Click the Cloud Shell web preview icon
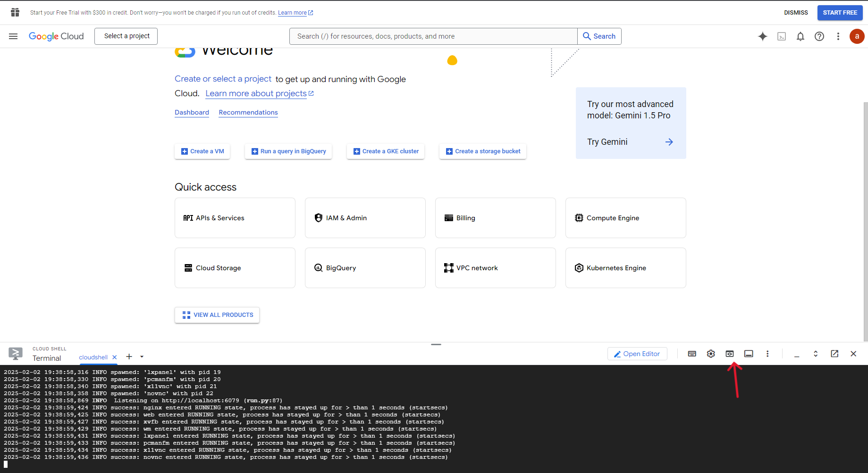This screenshot has height=473, width=868. (730, 354)
